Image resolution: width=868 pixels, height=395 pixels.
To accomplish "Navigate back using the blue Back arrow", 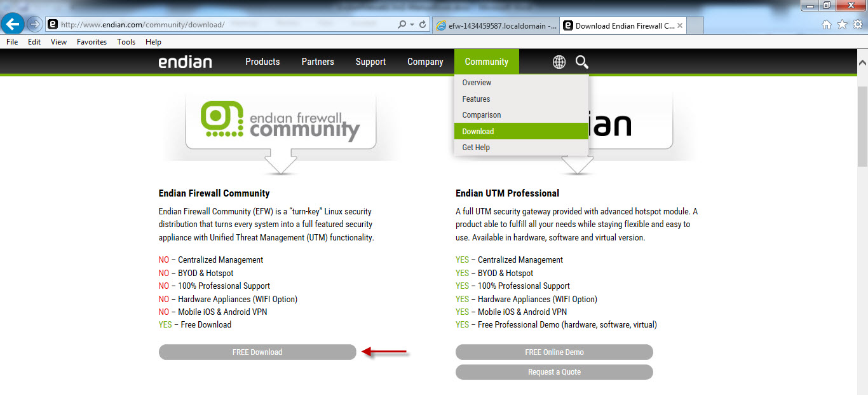I will click(x=13, y=24).
